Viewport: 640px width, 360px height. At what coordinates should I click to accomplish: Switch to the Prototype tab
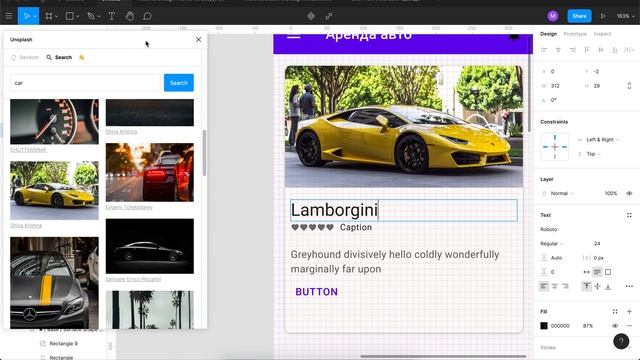575,34
